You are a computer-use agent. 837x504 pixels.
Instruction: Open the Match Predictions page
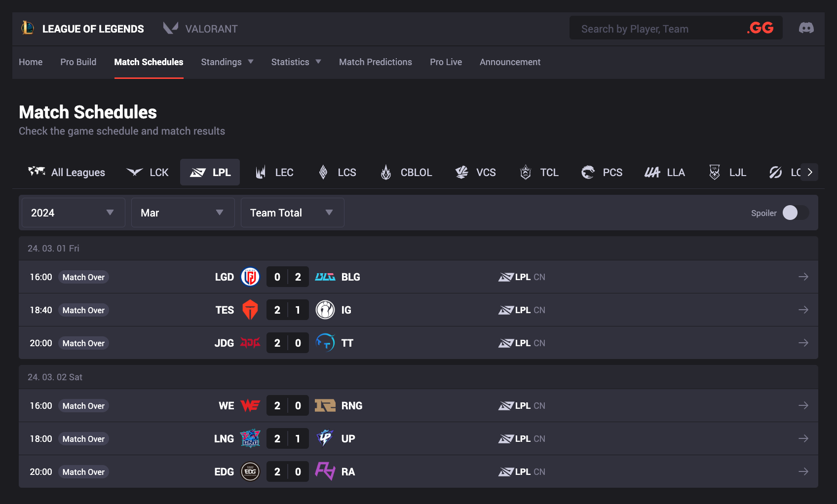click(x=375, y=62)
